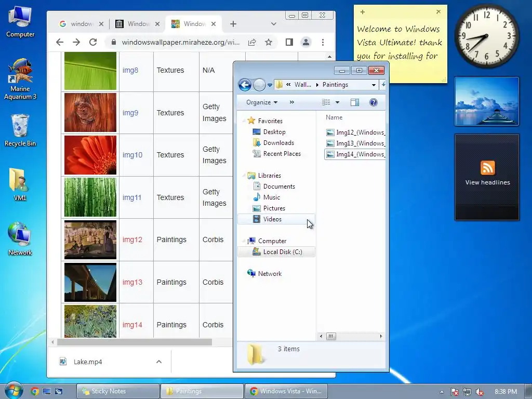
Task: Add a new sticky note with plus
Action: click(x=362, y=12)
